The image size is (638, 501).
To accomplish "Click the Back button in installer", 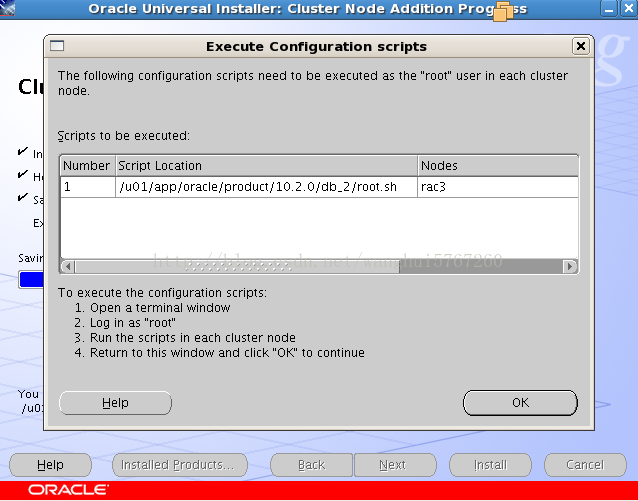I will [311, 465].
